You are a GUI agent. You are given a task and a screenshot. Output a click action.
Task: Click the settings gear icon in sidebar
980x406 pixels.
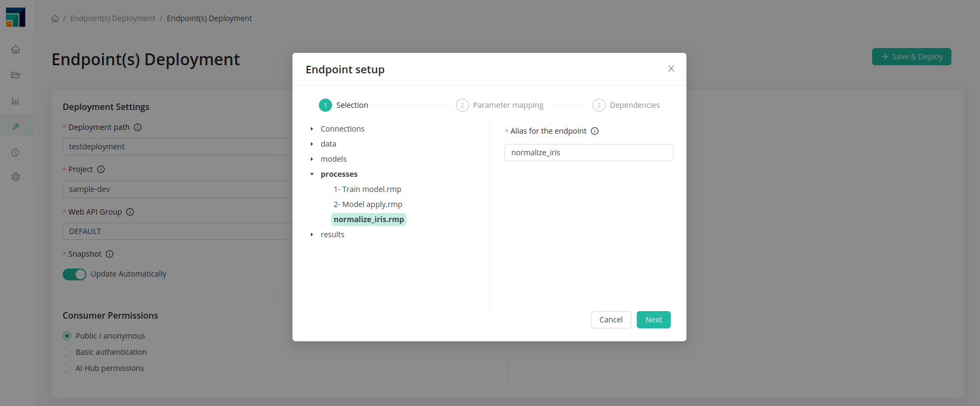[x=16, y=177]
